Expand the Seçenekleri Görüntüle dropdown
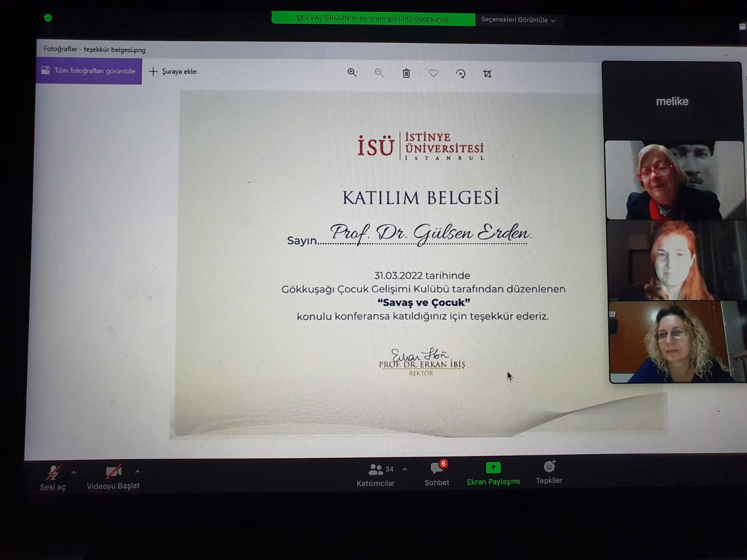747x560 pixels. pos(518,20)
